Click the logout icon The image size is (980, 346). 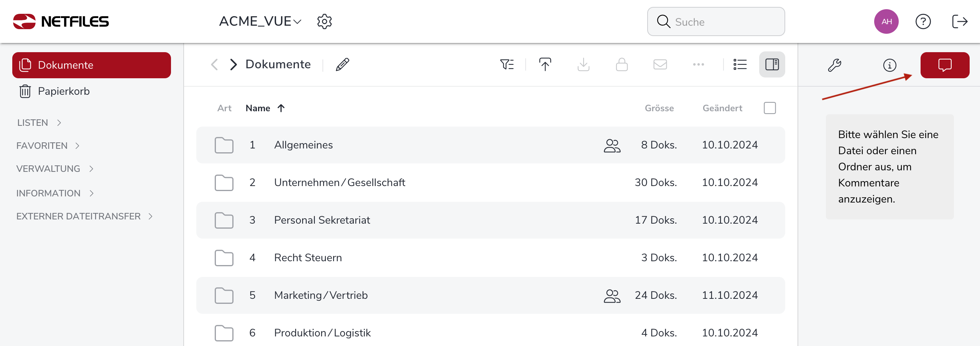[x=960, y=21]
